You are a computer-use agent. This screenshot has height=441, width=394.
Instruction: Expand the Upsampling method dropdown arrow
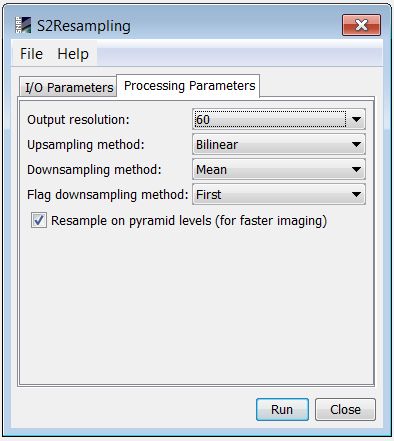356,144
